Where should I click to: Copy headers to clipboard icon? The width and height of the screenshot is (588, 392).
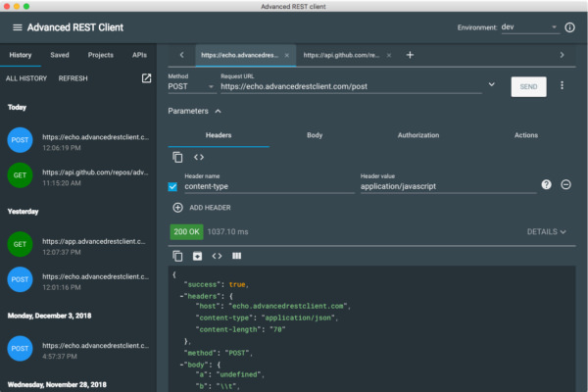tap(177, 157)
